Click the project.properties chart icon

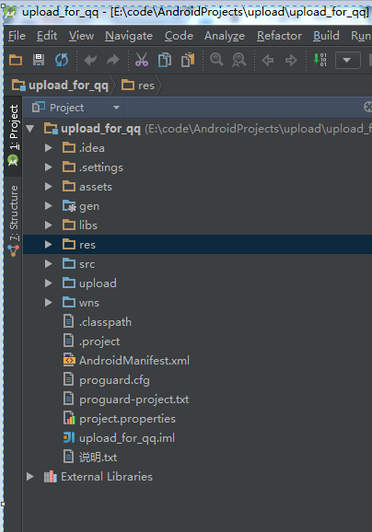69,418
